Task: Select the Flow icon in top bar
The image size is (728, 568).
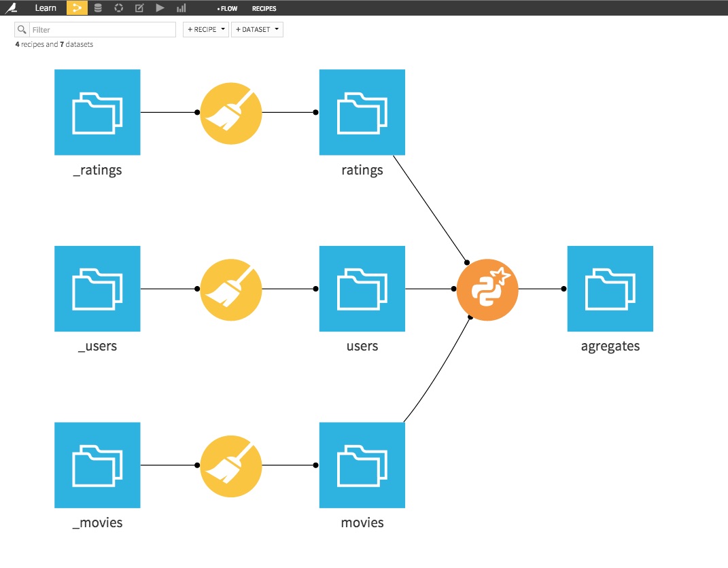Action: pos(77,8)
